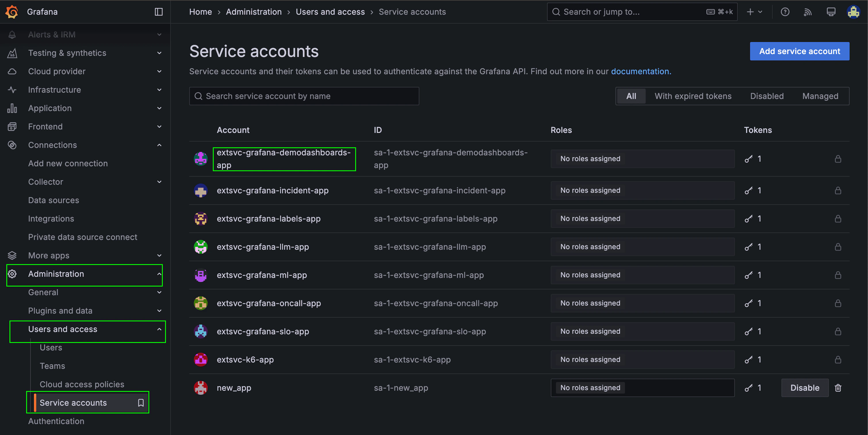Click the kiosk monitor icon in header
The height and width of the screenshot is (435, 868).
coord(831,12)
